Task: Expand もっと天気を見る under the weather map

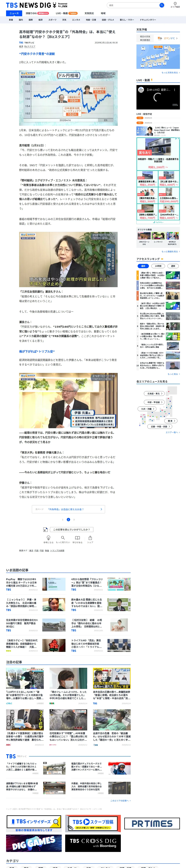Action: (170, 72)
